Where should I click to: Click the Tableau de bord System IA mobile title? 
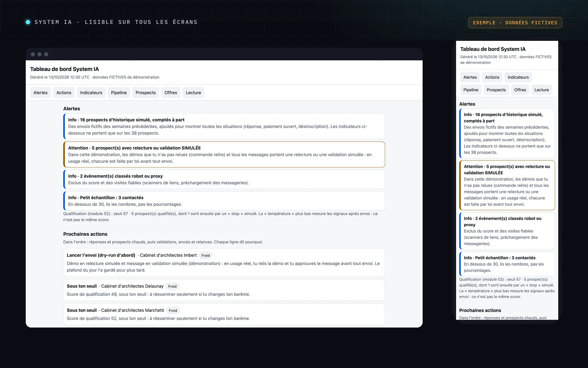click(493, 49)
